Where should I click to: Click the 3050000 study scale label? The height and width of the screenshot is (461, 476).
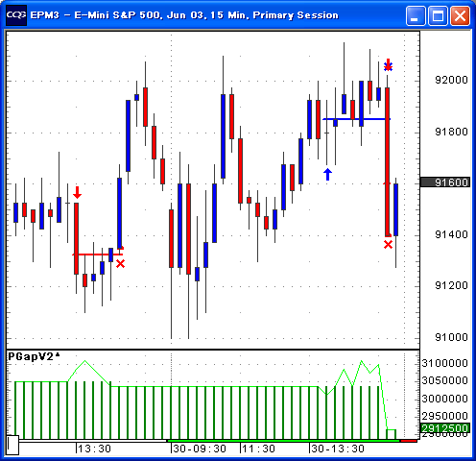click(x=445, y=380)
